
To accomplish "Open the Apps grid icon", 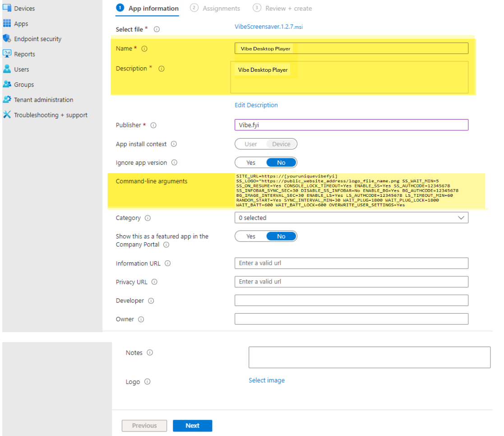I will pos(7,23).
